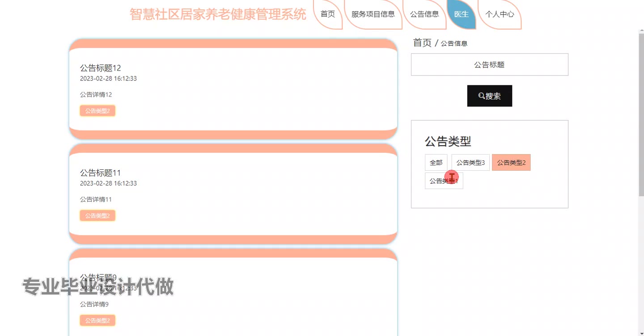Viewport: 644px width, 336px height.
Task: Click the timestamp under 公告标题12
Action: pos(108,79)
